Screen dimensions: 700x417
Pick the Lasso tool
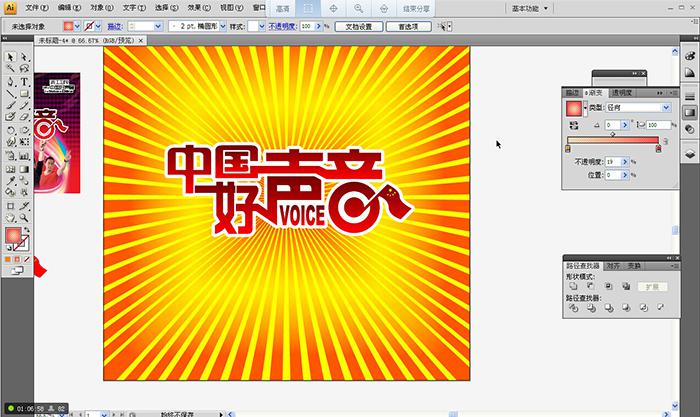point(24,69)
